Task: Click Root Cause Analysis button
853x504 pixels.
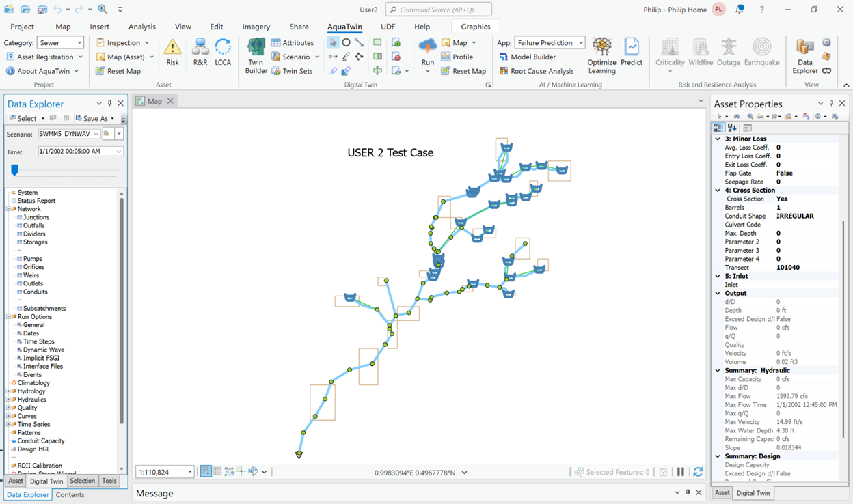Action: [x=537, y=71]
